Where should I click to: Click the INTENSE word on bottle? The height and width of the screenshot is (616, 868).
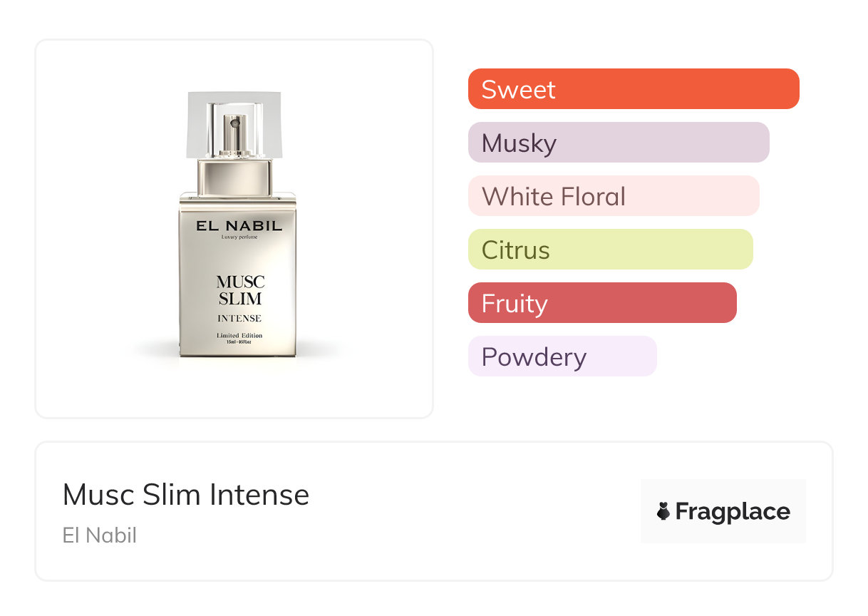click(239, 318)
